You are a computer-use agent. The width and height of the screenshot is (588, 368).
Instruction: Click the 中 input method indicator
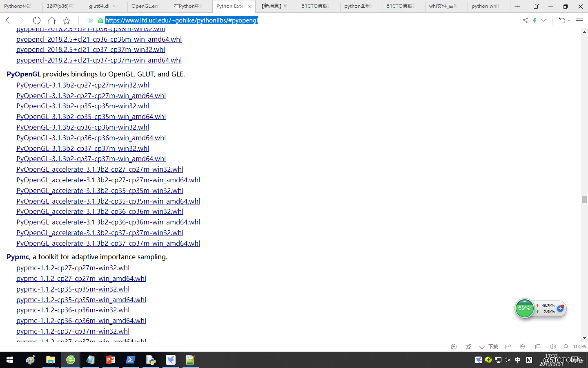click(x=518, y=360)
